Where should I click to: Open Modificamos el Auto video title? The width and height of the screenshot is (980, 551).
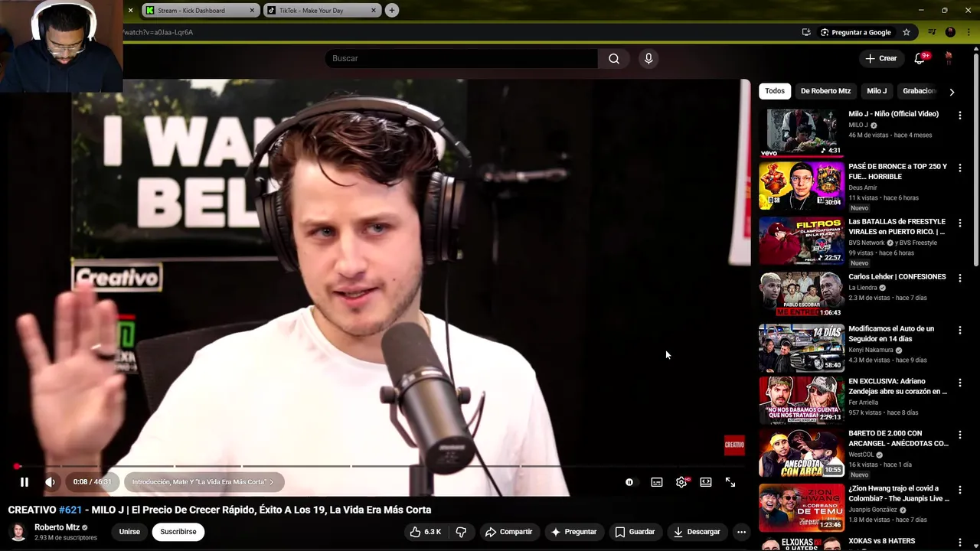(891, 334)
